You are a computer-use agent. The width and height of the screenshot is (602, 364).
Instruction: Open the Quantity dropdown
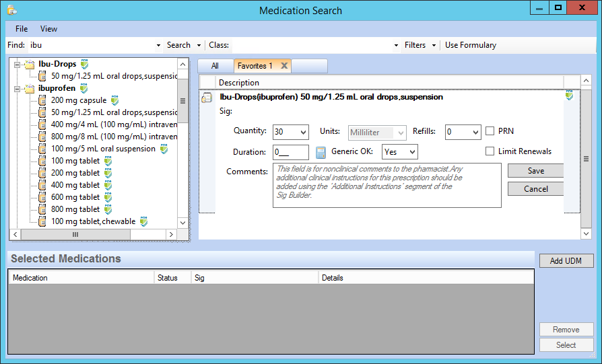[303, 133]
